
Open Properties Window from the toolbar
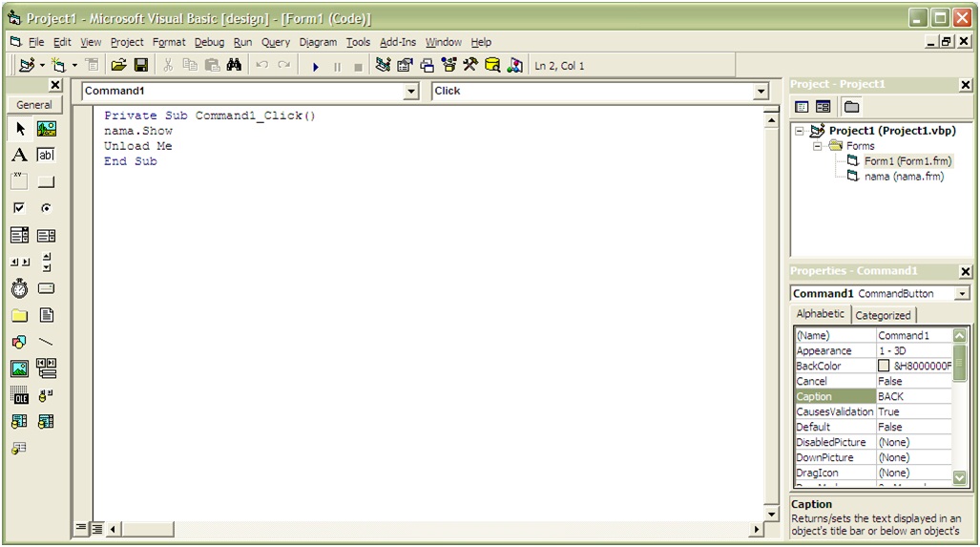(405, 65)
